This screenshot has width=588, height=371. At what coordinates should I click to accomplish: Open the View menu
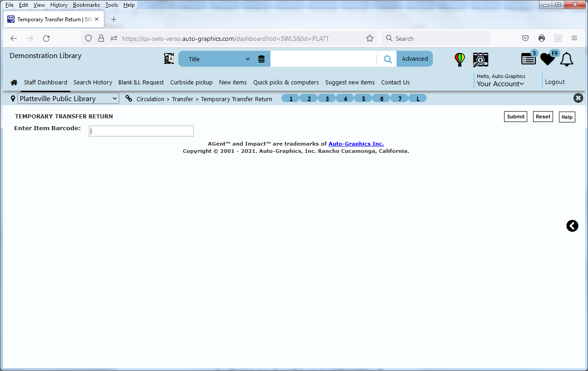click(x=39, y=5)
